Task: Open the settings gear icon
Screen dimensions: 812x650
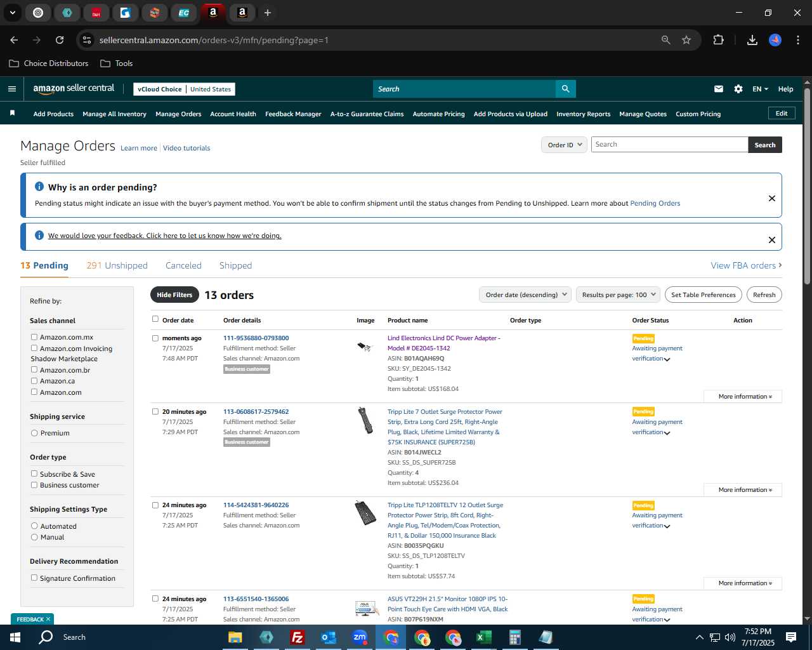Action: pos(738,89)
